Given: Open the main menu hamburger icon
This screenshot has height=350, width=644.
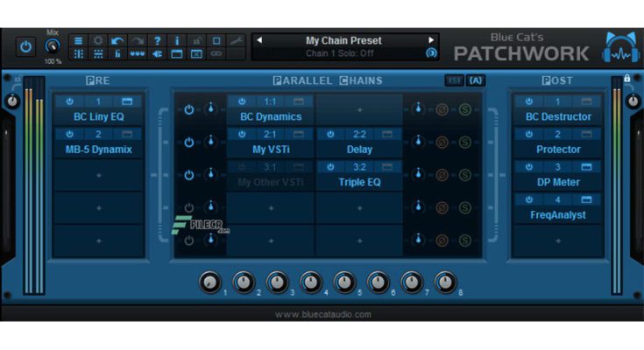Looking at the screenshot, I should coord(78,40).
